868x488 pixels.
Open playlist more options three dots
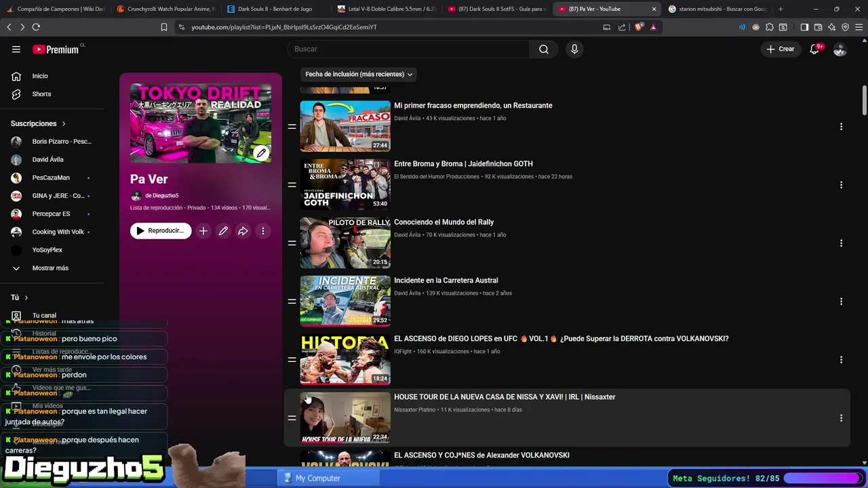coord(263,231)
